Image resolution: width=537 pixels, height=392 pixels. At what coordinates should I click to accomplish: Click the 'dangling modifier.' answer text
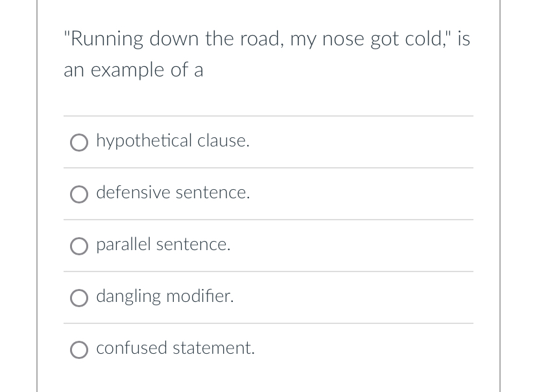(165, 296)
